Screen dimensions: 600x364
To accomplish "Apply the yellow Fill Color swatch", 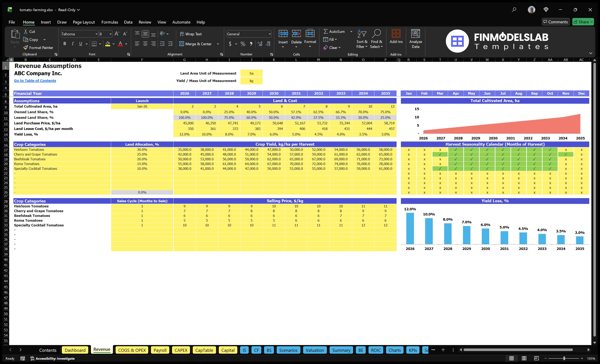I will (108, 44).
